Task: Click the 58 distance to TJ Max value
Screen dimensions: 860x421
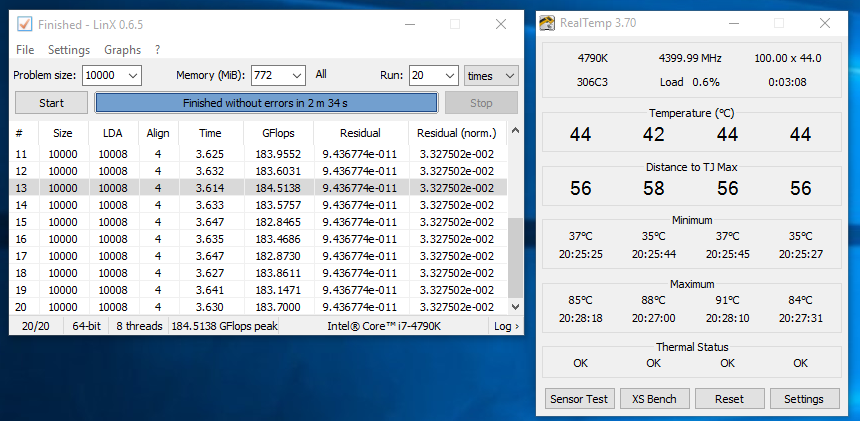Action: point(654,188)
